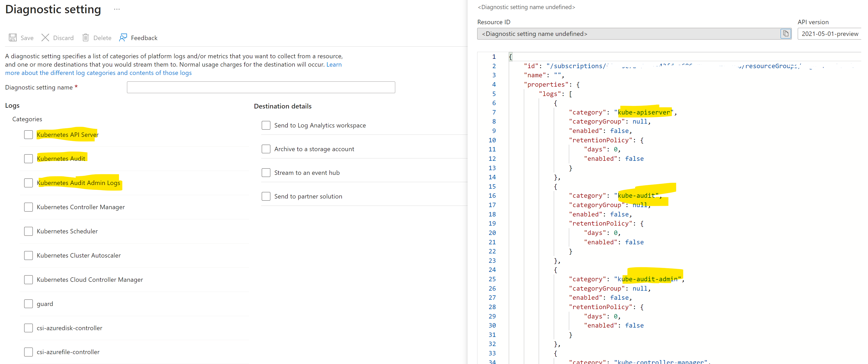Viewport: 868px width, 364px height.
Task: Click the Delete trash icon
Action: click(x=86, y=38)
